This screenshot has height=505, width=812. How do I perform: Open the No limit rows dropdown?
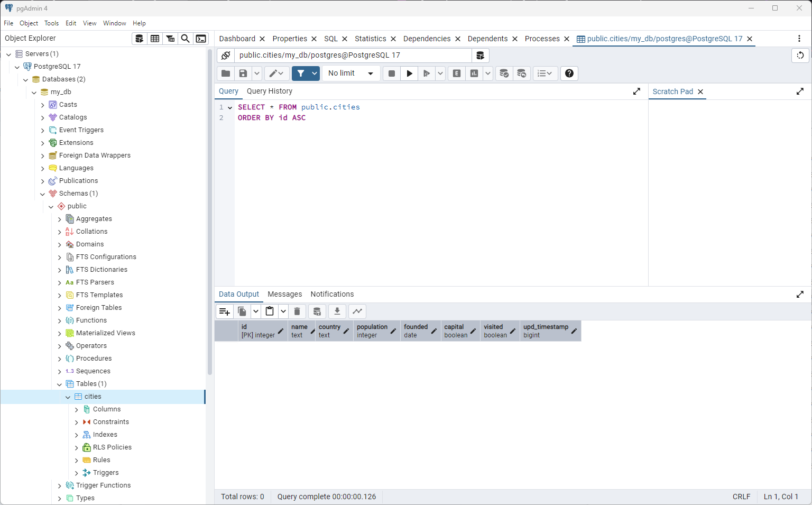(351, 74)
